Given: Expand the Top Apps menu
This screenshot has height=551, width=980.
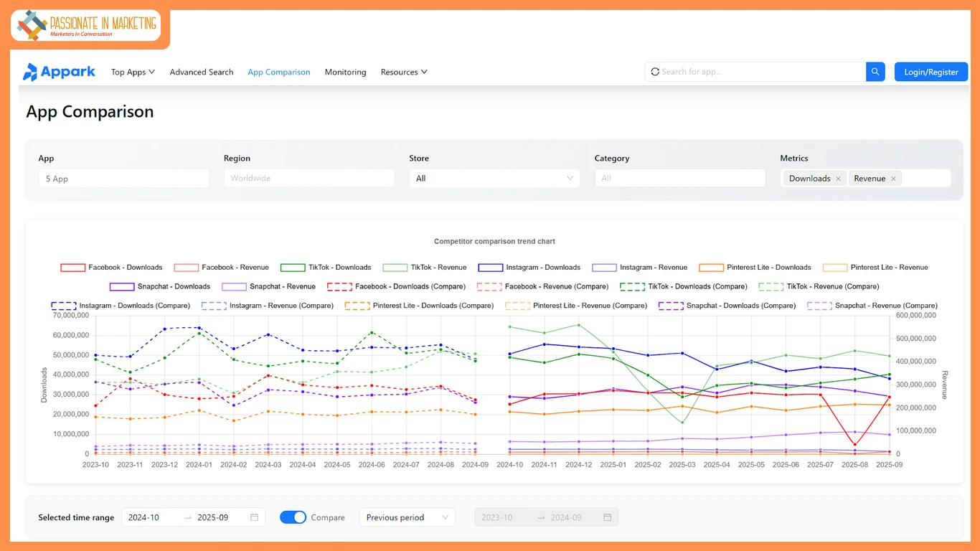Looking at the screenshot, I should (133, 72).
